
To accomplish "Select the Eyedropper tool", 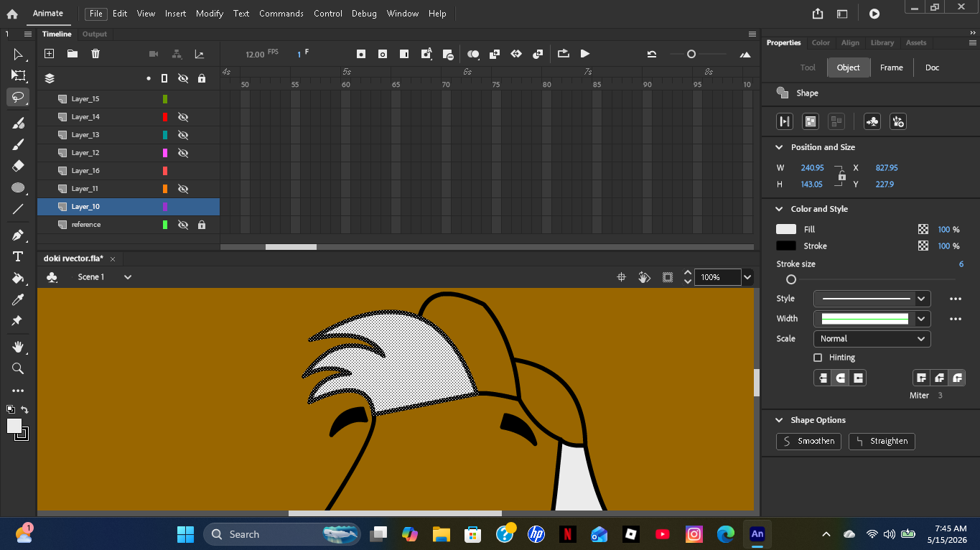I will point(18,299).
